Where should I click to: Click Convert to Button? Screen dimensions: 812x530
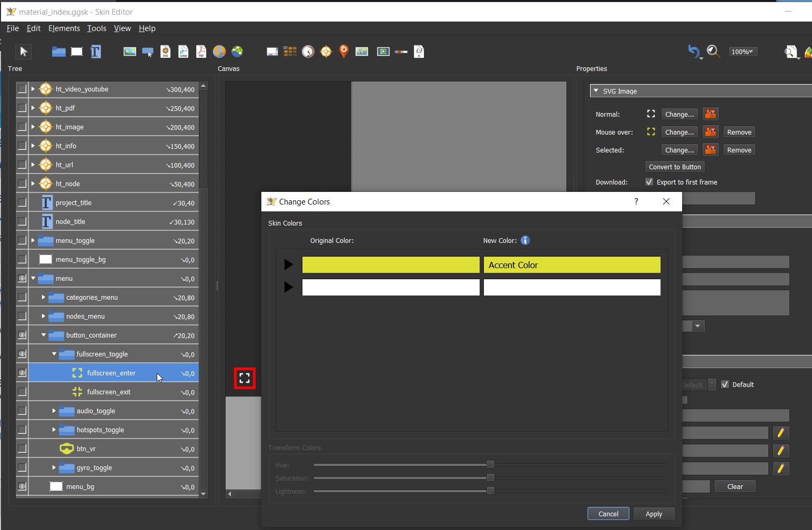tap(675, 167)
